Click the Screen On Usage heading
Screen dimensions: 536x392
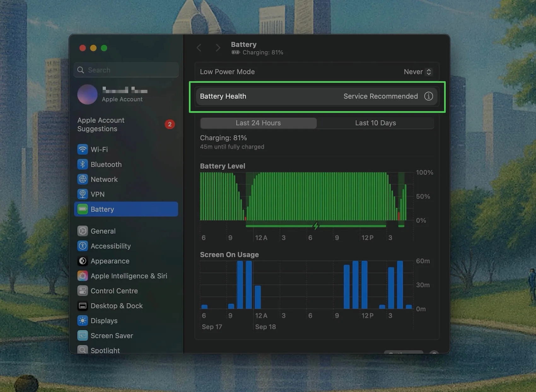[x=229, y=255]
